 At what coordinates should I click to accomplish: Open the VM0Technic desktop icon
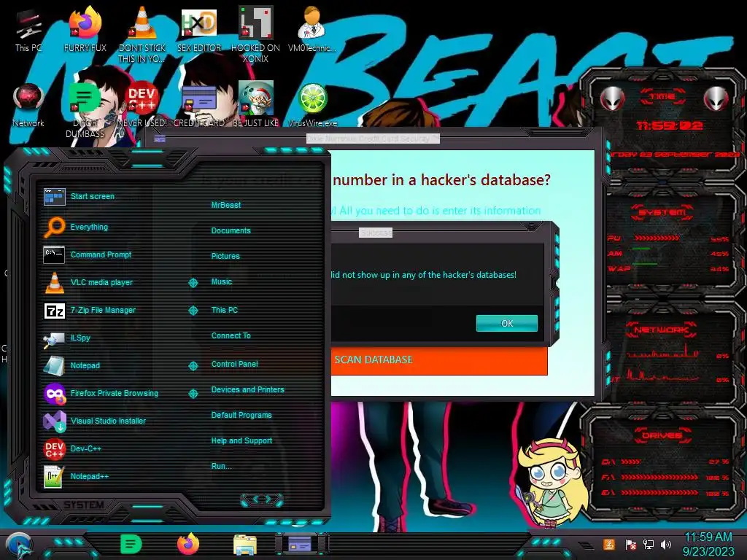tap(312, 29)
